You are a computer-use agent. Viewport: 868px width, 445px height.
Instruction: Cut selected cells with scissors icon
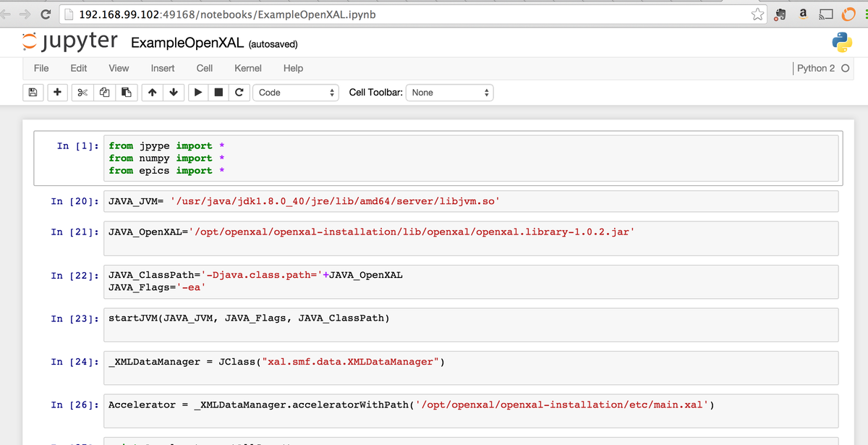pos(82,93)
